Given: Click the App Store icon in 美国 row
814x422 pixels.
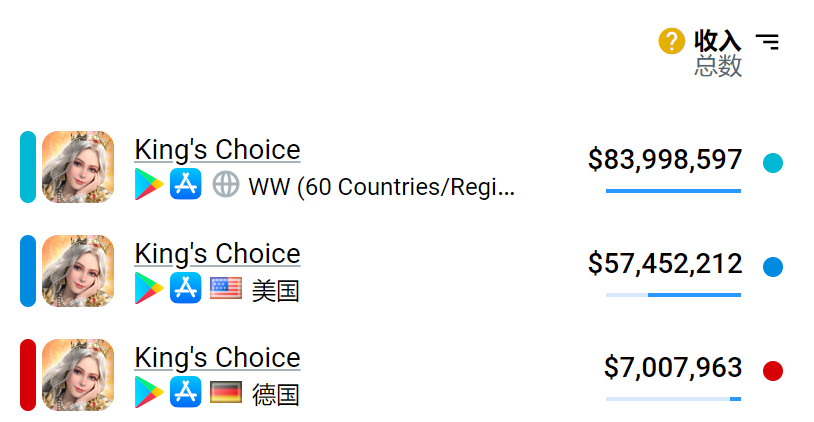Looking at the screenshot, I should [x=186, y=289].
